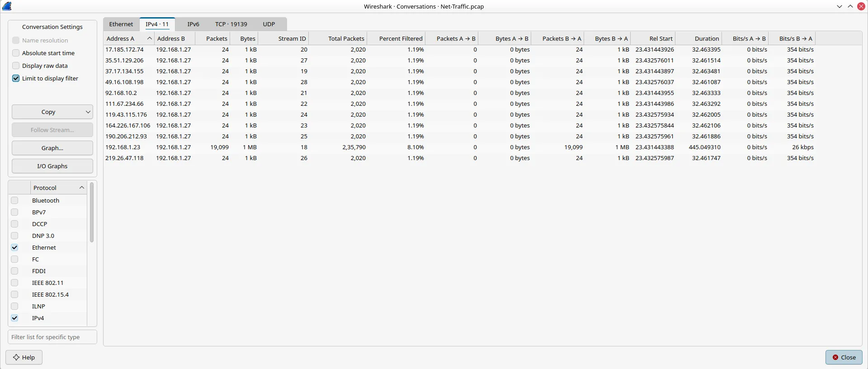This screenshot has width=868, height=369.
Task: Check the IEEE 802.11 protocol checkbox
Action: 14,283
